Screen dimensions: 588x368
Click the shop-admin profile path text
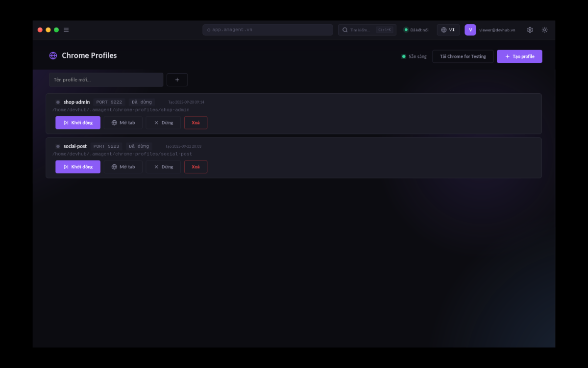[121, 110]
